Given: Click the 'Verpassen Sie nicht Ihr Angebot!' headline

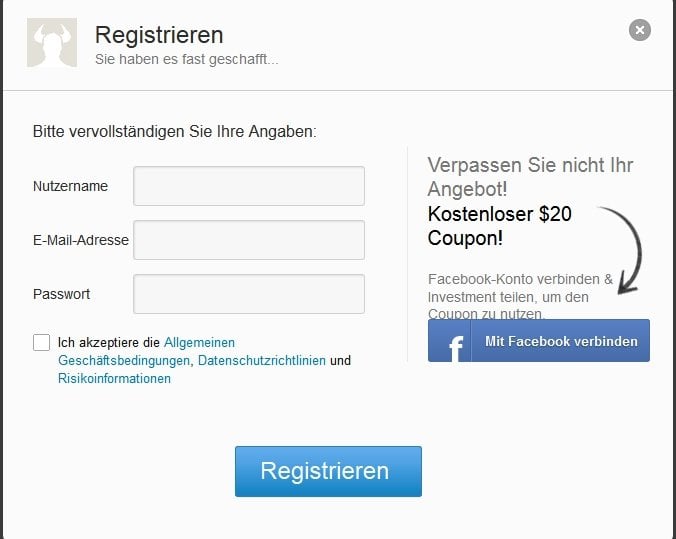Looking at the screenshot, I should coord(530,177).
